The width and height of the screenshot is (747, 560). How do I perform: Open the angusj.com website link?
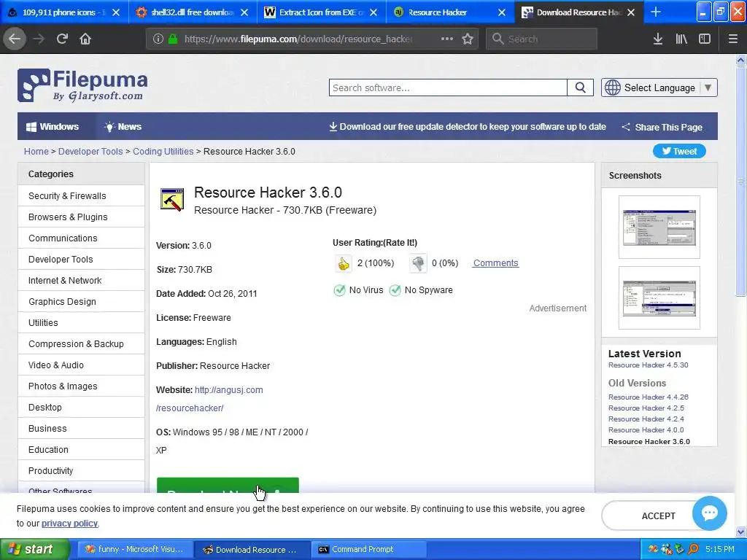228,390
